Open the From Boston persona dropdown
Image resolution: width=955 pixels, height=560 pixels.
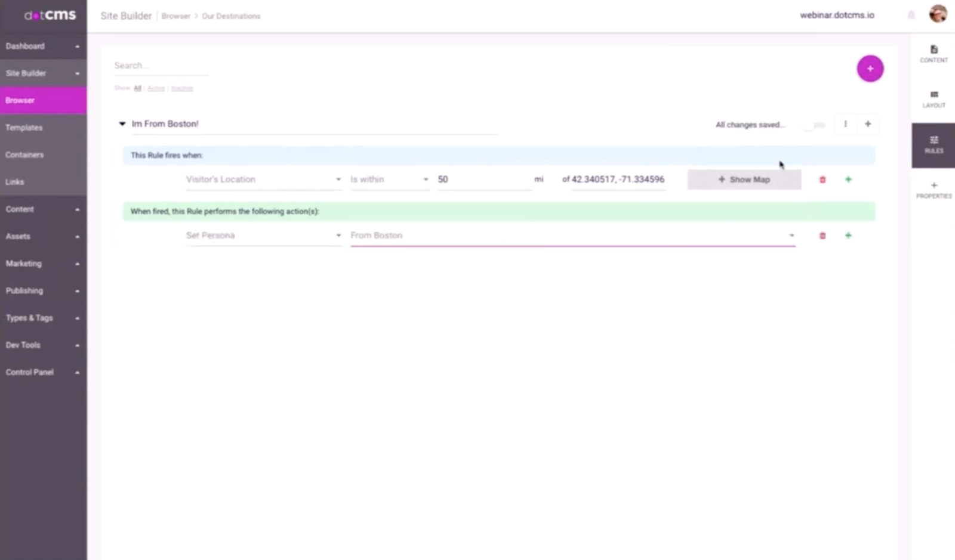click(572, 236)
